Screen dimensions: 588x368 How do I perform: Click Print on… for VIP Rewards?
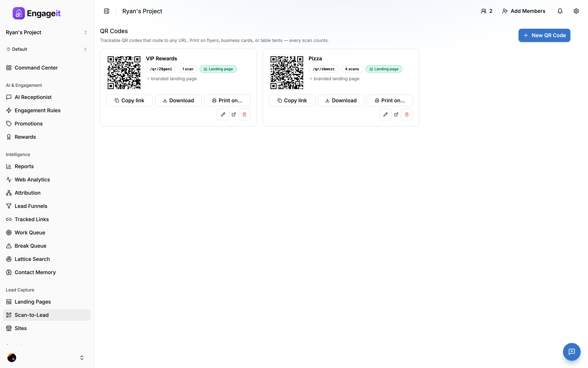227,100
